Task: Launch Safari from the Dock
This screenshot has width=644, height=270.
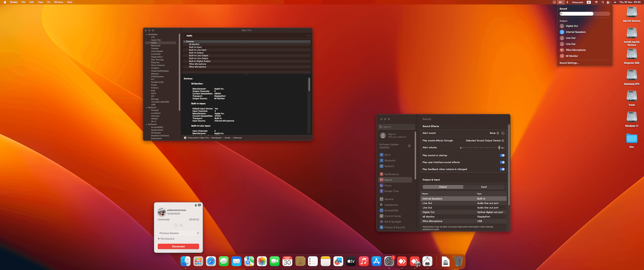Action: click(211, 261)
